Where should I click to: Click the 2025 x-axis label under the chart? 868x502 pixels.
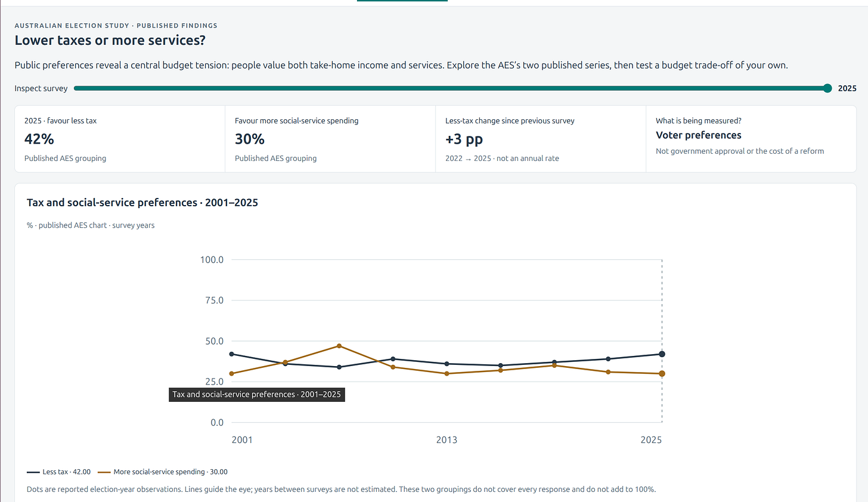651,440
